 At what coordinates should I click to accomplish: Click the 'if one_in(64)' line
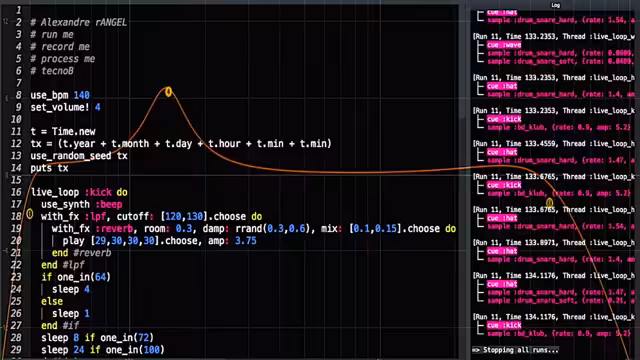[x=76, y=277]
